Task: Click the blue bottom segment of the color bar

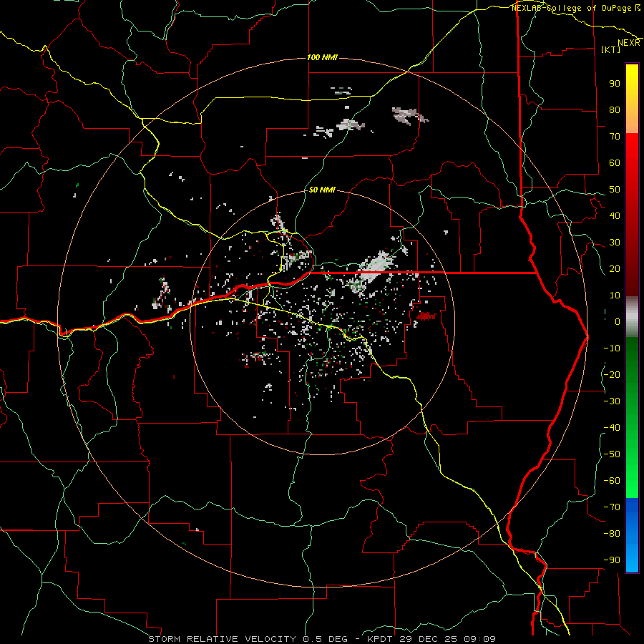Action: [632, 535]
